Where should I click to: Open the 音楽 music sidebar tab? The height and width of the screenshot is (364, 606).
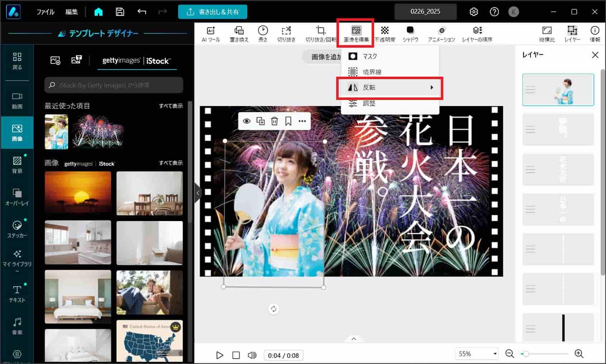coord(17,326)
